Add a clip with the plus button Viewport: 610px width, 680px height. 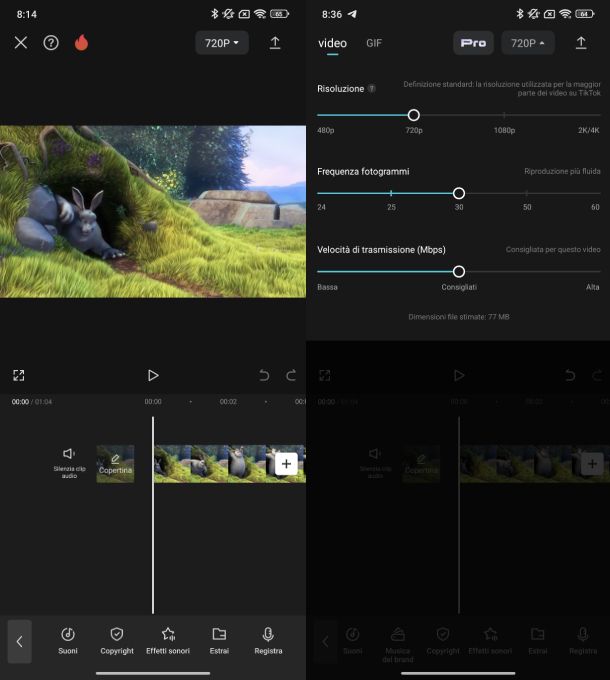point(286,464)
